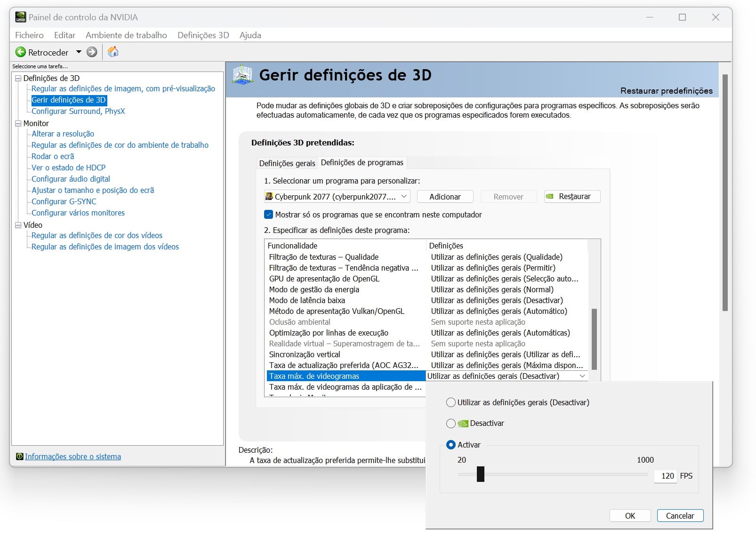Open the Editar menu
This screenshot has height=544, width=756.
click(x=64, y=35)
